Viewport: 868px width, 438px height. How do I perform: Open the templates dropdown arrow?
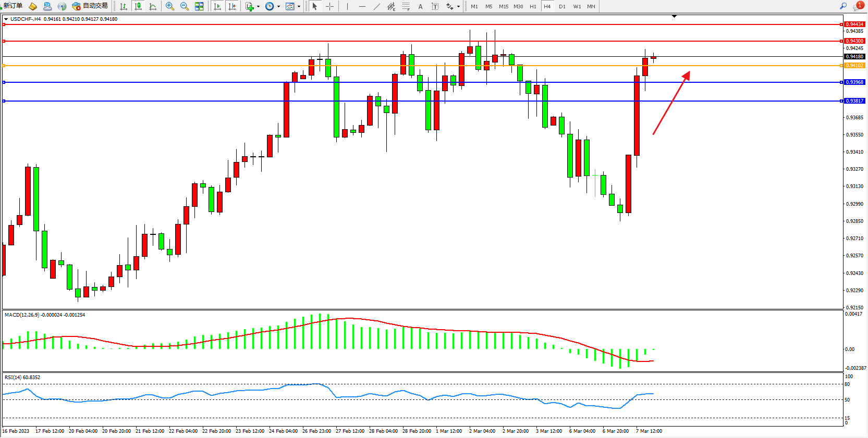pyautogui.click(x=299, y=7)
